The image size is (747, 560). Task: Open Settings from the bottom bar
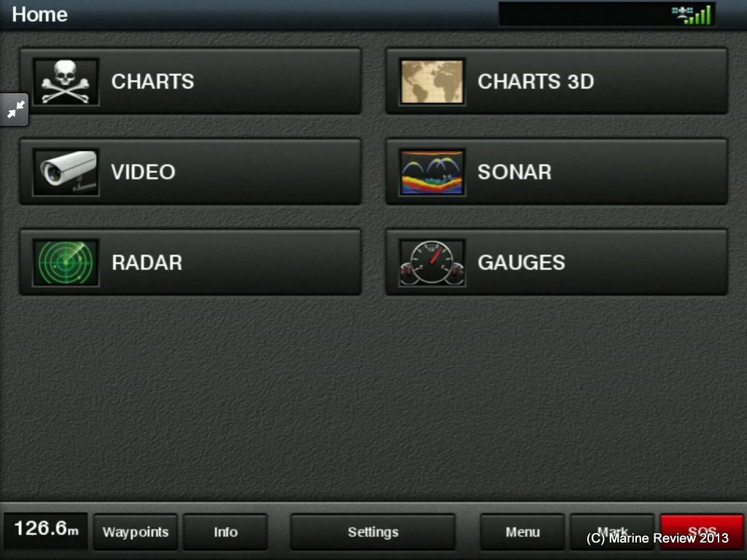[373, 532]
